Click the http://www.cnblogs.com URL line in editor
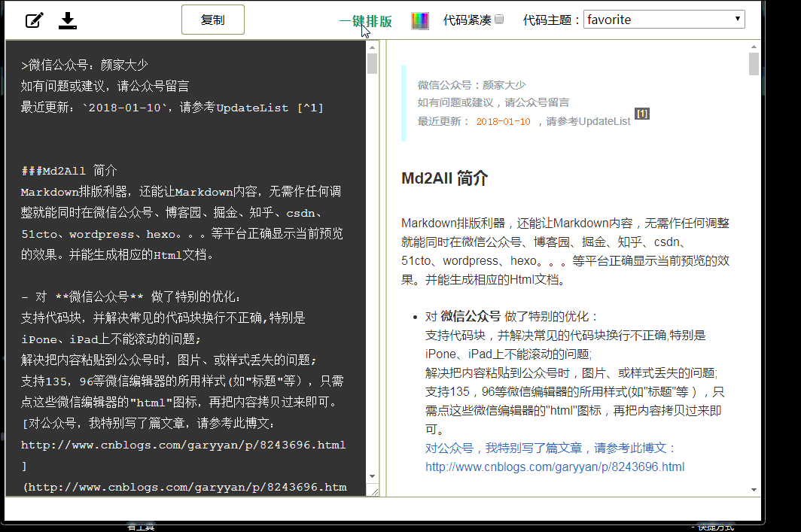801x532 pixels. 184,445
